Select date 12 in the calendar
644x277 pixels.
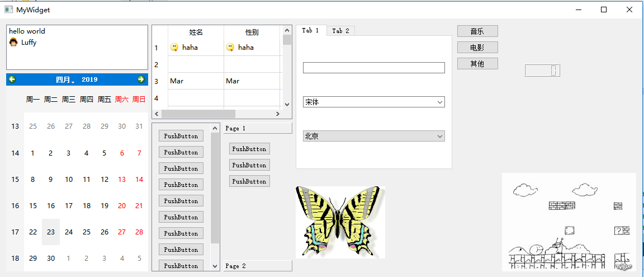pos(105,179)
